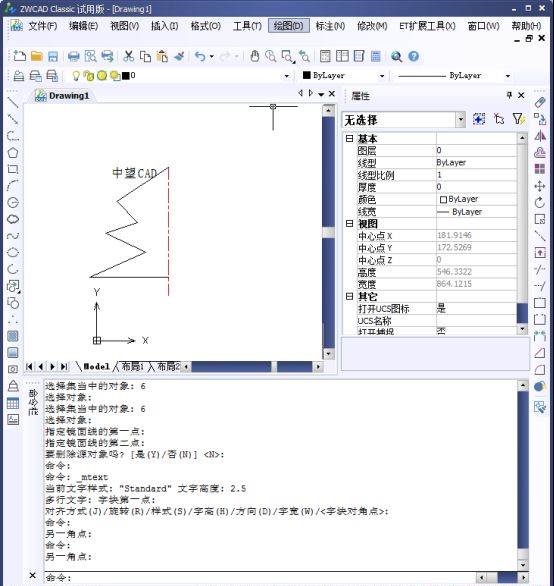This screenshot has height=586, width=554.
Task: Activate the Pan hand tool
Action: [255, 56]
